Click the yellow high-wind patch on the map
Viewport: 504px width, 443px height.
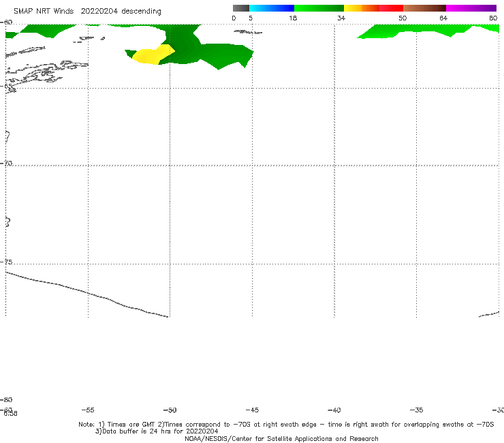coord(153,55)
